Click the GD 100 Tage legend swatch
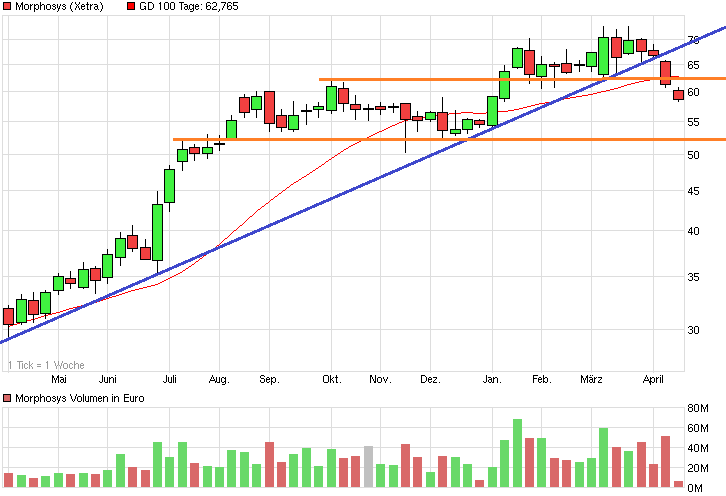This screenshot has height=496, width=726. click(x=131, y=6)
